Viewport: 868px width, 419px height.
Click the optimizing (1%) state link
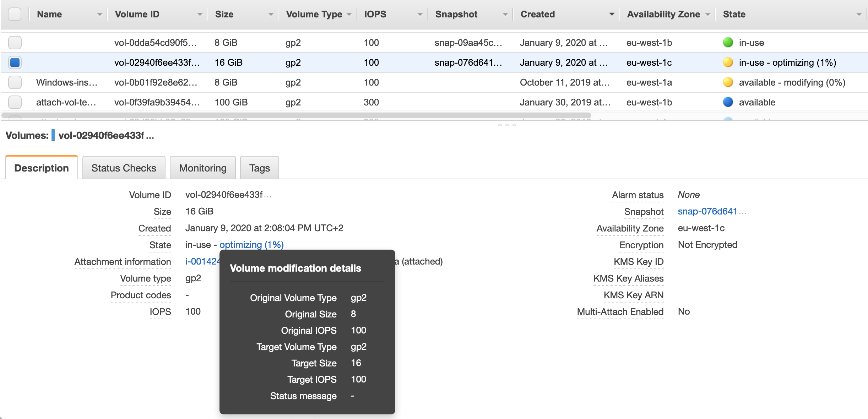[251, 245]
